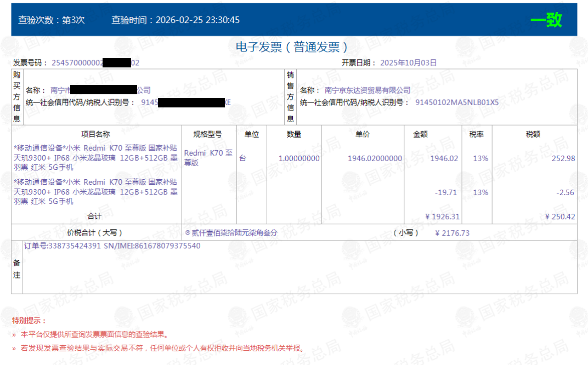Click the 查验次数 第3次 text
Image resolution: width=588 pixels, height=365 pixels.
coord(52,20)
